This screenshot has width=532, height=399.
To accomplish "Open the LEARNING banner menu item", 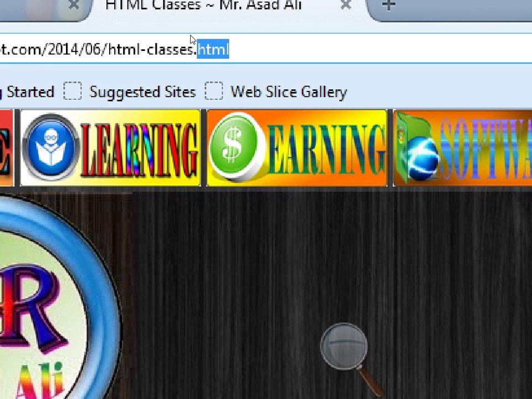I will tap(110, 148).
